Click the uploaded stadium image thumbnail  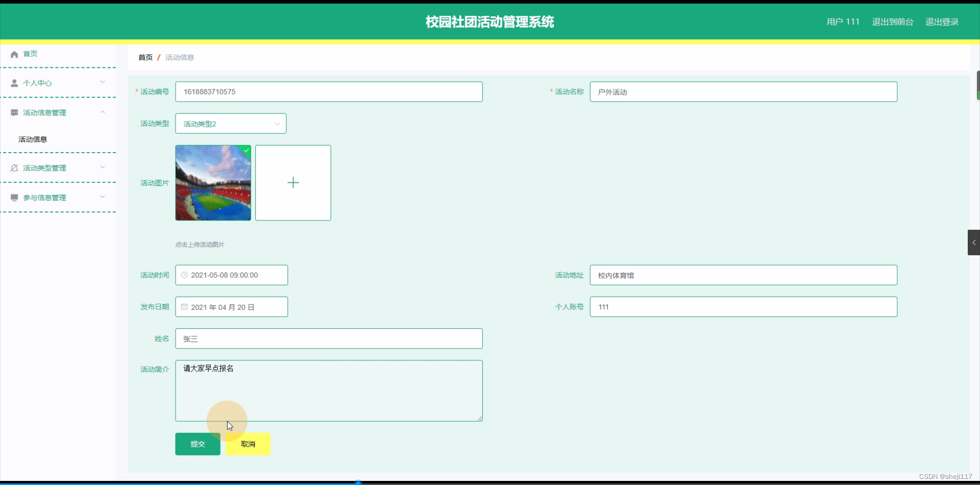213,182
